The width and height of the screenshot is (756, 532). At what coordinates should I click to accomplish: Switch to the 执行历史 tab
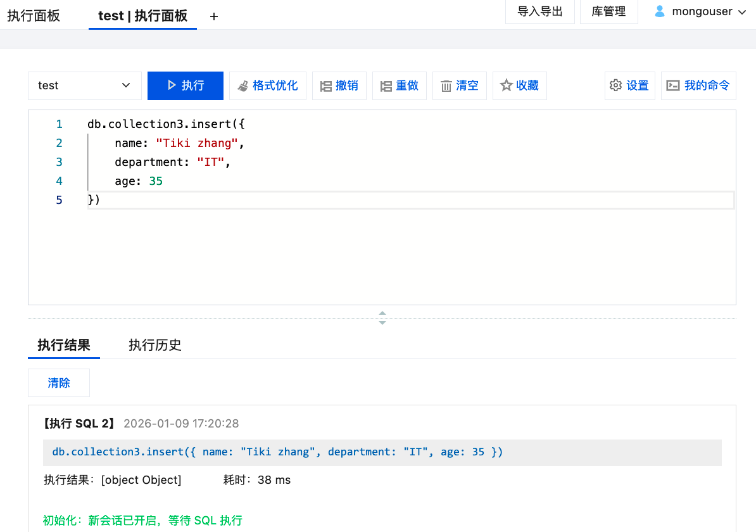tap(155, 345)
